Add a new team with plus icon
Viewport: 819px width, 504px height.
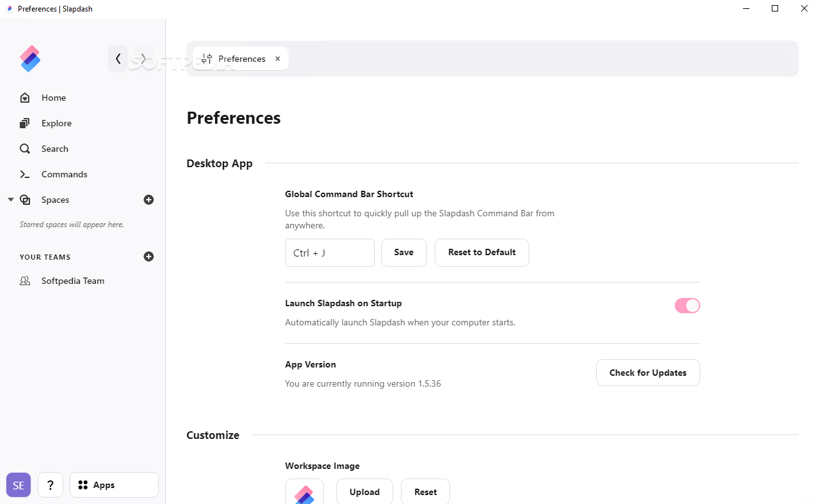(149, 256)
